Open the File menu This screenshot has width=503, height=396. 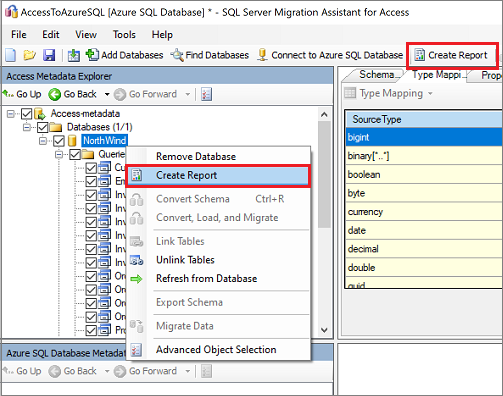19,35
